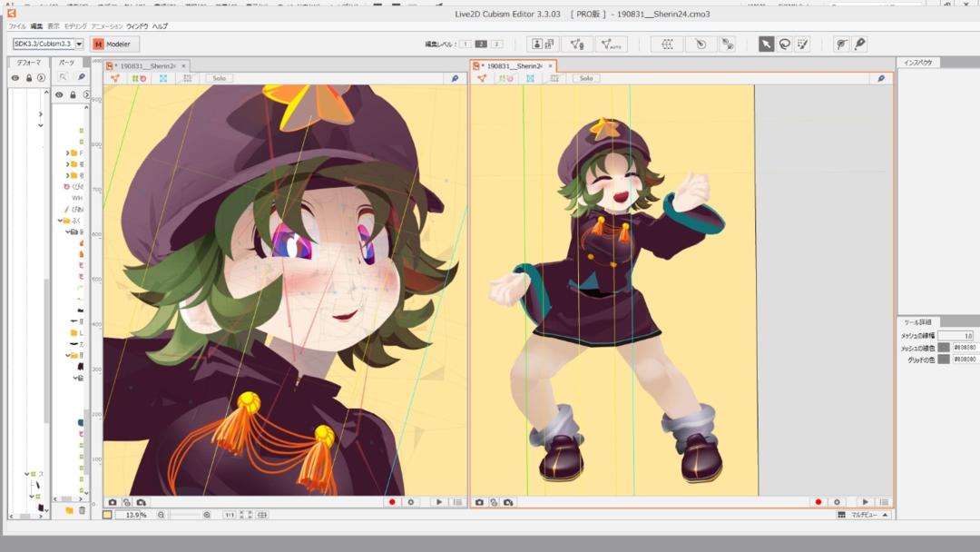
Task: Take a snapshot in the right view
Action: [x=479, y=502]
